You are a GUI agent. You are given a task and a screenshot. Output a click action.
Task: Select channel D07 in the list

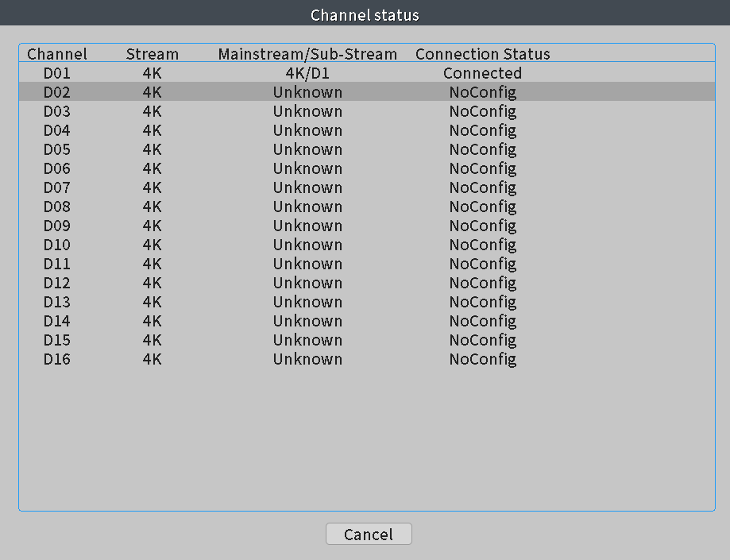click(57, 187)
